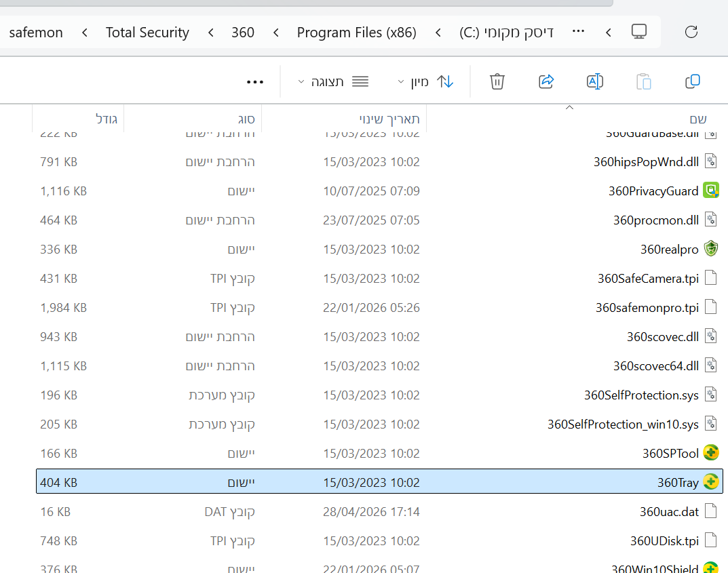Screen dimensions: 728x573
Task: Select the 360Tray file name
Action: pos(678,483)
